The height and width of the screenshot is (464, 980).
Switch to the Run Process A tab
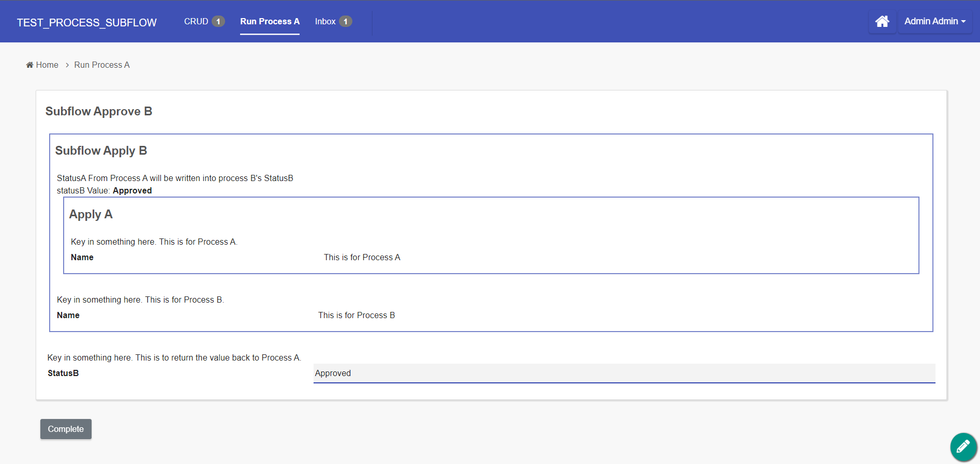(270, 21)
